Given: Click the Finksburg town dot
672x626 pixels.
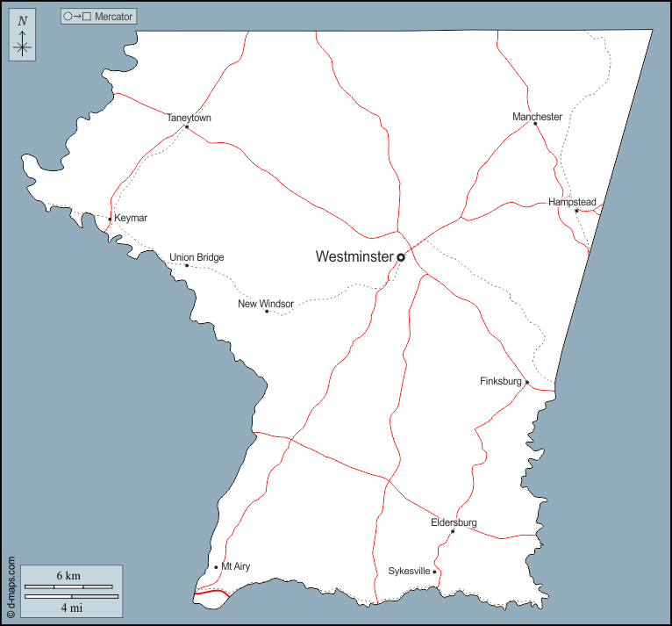Looking at the screenshot, I should [x=527, y=383].
